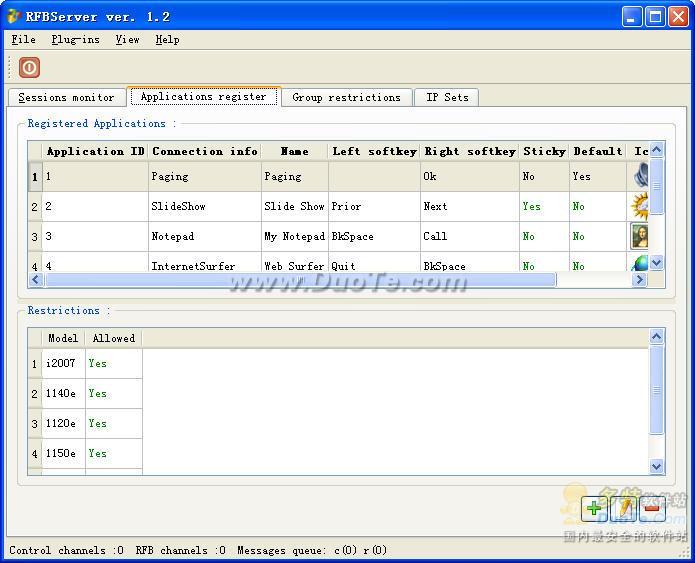The width and height of the screenshot is (695, 563).
Task: Click the 'Slide Show' name cell
Action: pyautogui.click(x=295, y=207)
